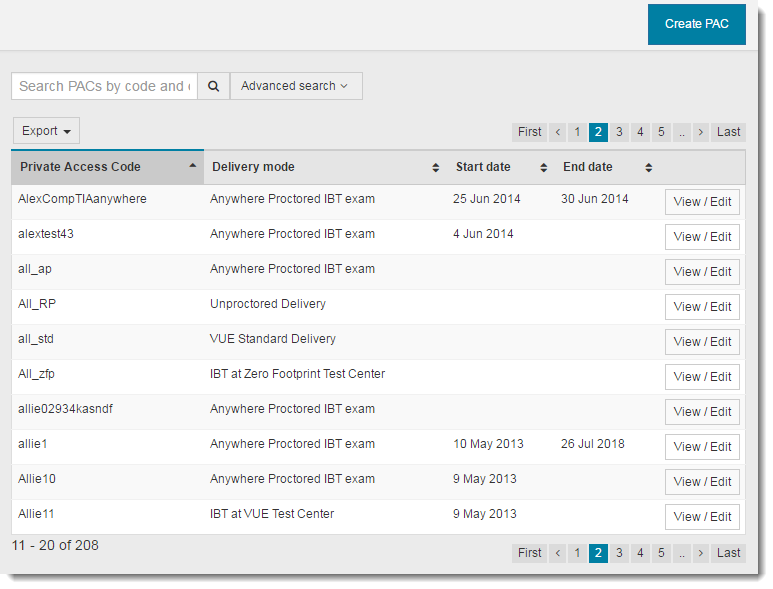This screenshot has height=589, width=773.
Task: Click the AlexCompTIAanywhere access code
Action: point(82,199)
